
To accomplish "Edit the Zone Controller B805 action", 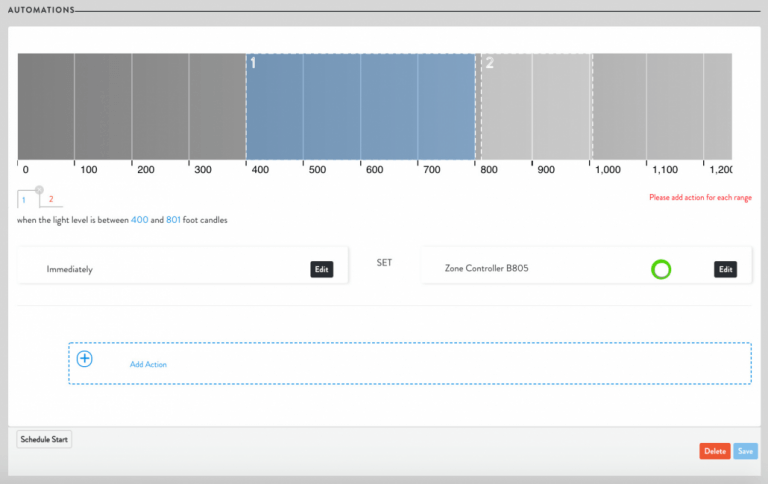I will click(x=725, y=269).
